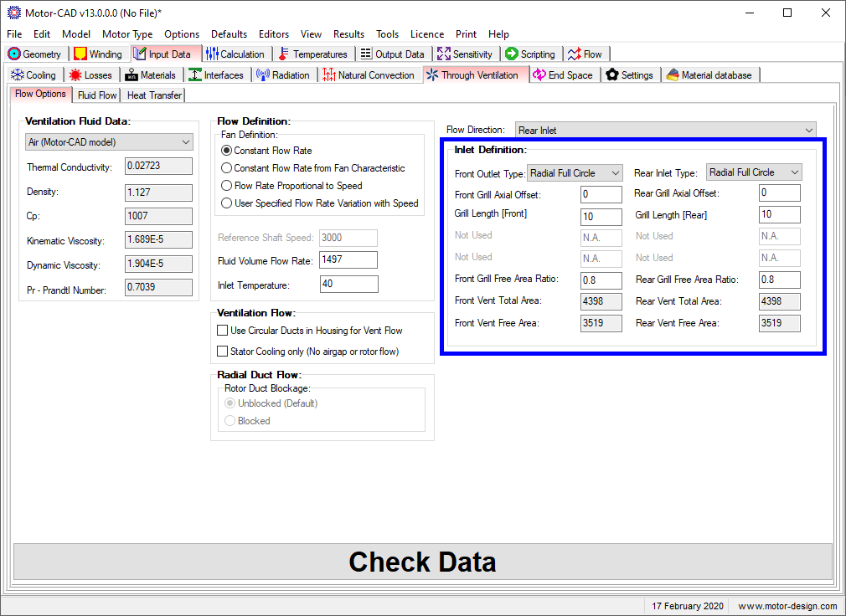Click the Temperatures thermometer icon
Viewport: 846px width, 616px height.
point(284,54)
